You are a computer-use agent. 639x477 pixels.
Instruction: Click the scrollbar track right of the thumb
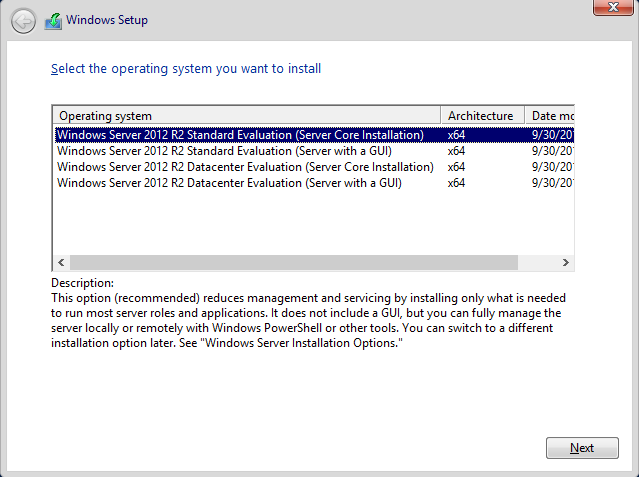[x=537, y=262]
